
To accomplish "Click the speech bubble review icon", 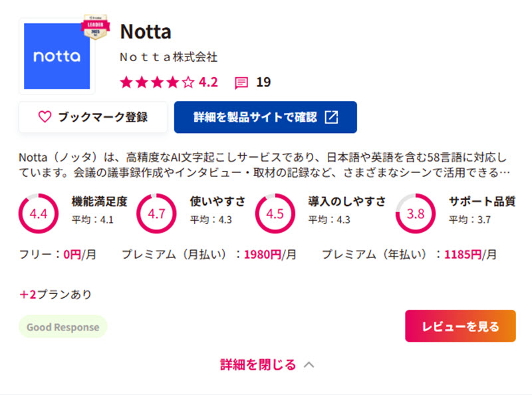I will click(x=240, y=82).
